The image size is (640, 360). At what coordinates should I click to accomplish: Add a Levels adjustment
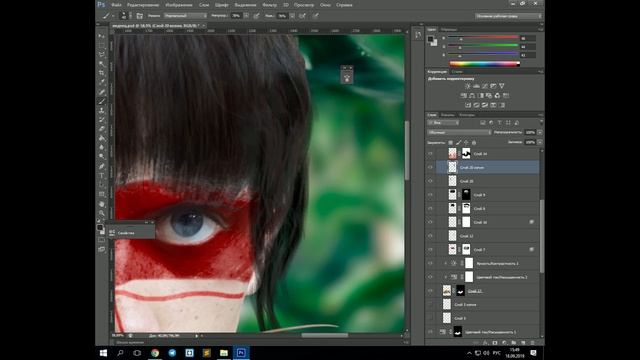[x=476, y=86]
